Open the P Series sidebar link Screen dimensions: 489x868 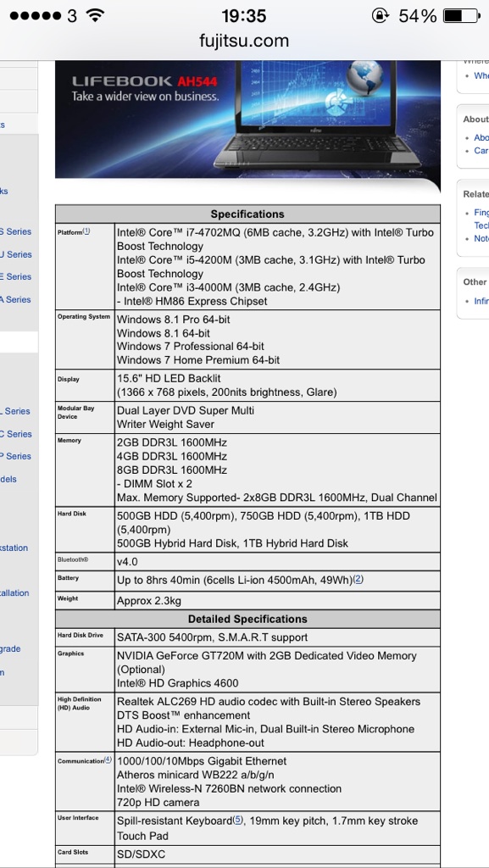(x=15, y=455)
